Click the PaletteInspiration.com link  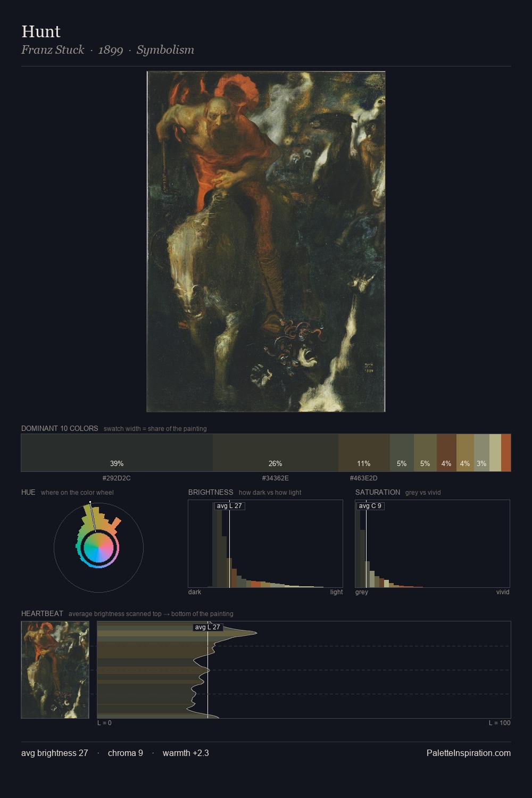469,753
